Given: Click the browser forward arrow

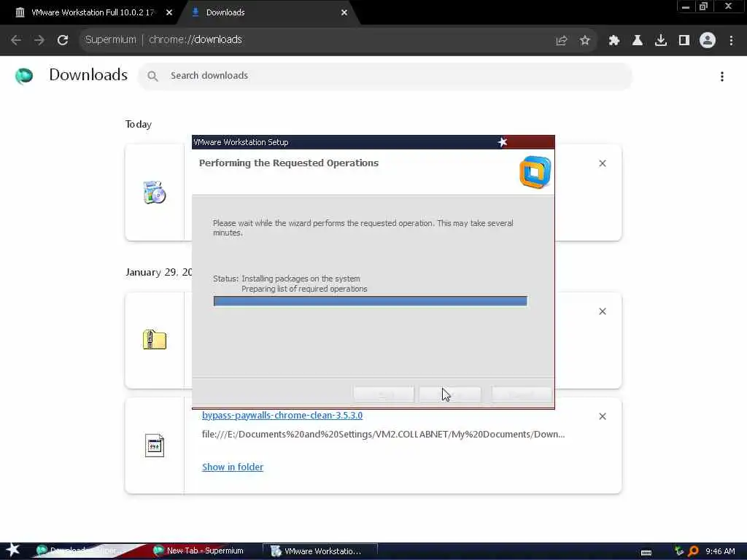Looking at the screenshot, I should (x=39, y=40).
